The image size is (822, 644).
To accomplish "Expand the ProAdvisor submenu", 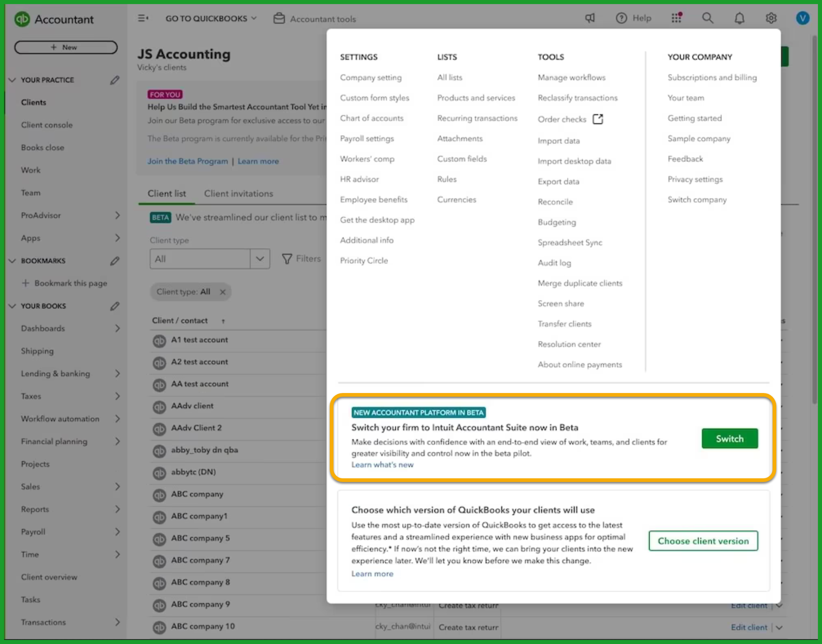I will (x=118, y=215).
